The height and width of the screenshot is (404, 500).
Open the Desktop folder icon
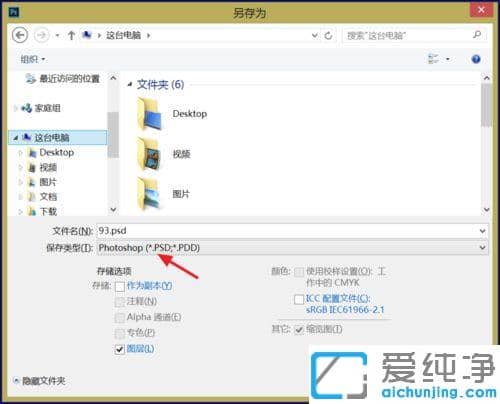click(149, 114)
